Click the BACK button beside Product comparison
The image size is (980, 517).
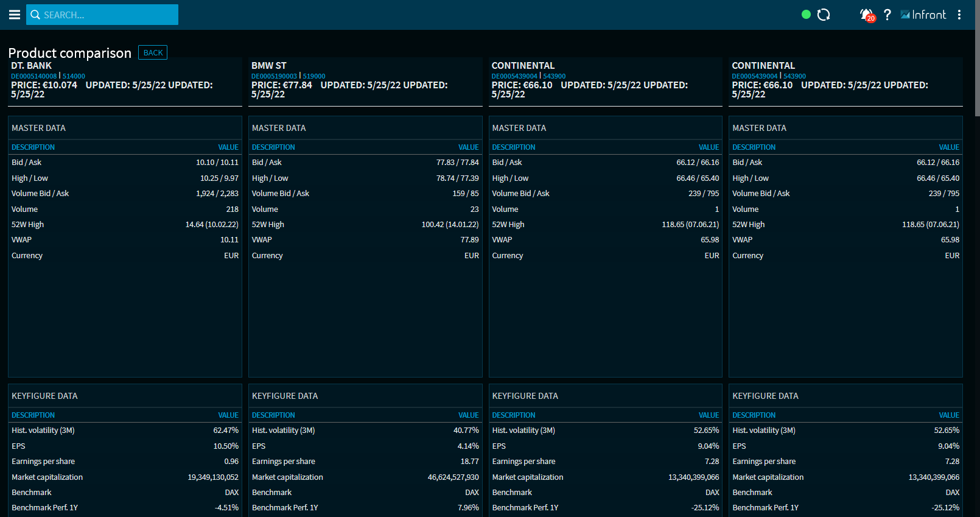coord(153,53)
